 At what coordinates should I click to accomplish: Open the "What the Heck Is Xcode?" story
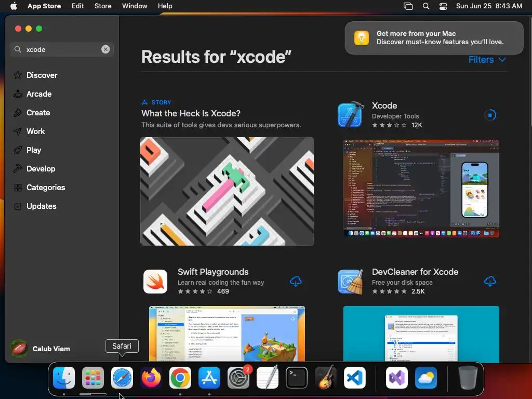point(191,113)
